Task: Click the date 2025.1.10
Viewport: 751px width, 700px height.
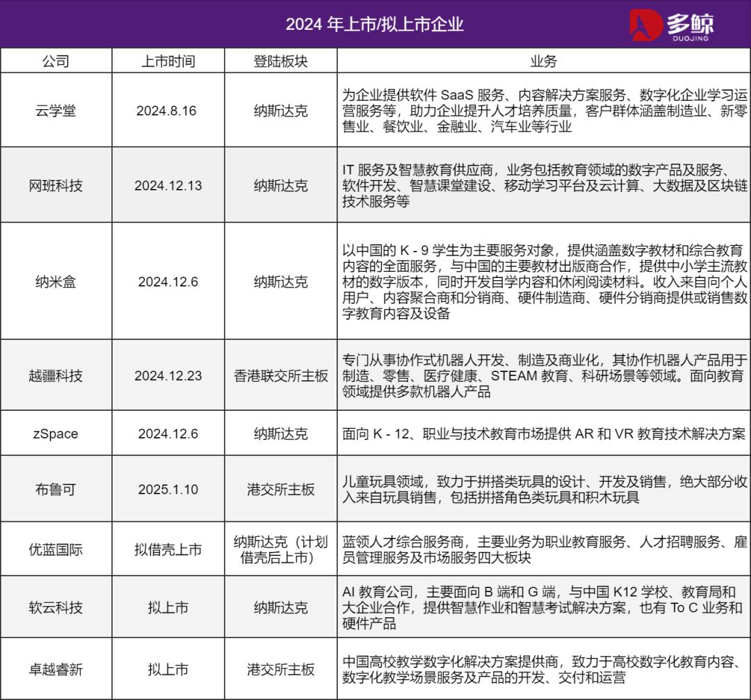Action: [168, 489]
